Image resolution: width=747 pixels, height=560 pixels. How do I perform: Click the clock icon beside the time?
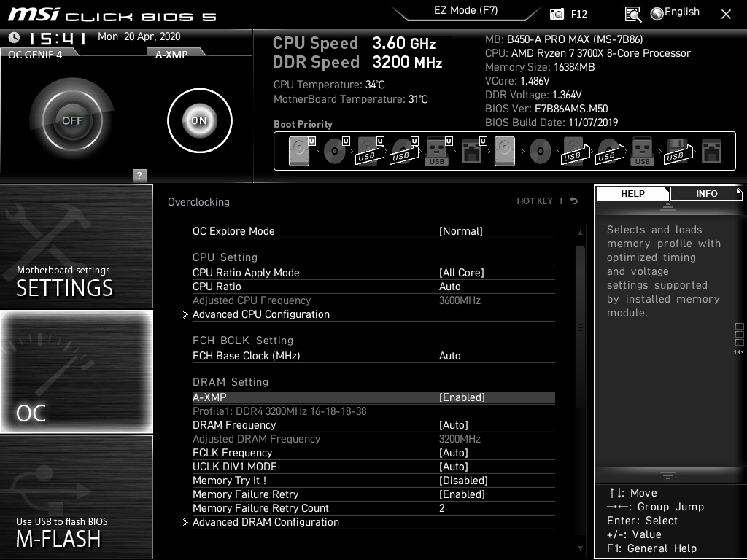click(x=15, y=37)
